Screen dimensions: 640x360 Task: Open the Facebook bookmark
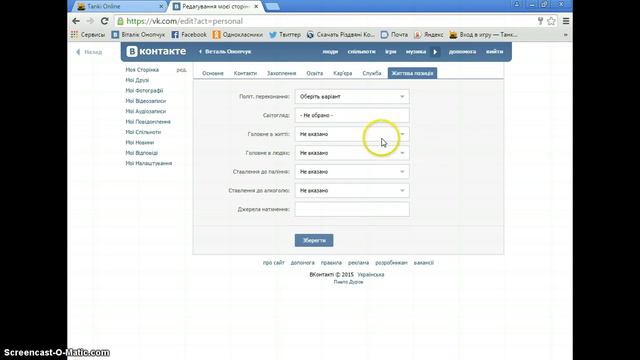point(189,35)
